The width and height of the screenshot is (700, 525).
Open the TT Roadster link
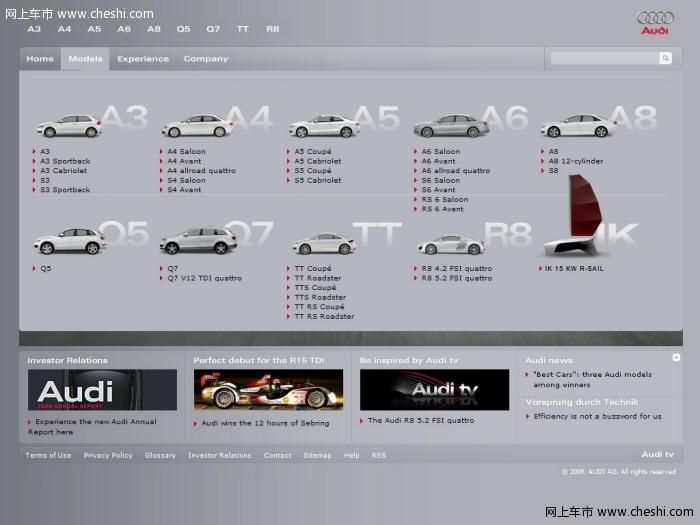click(318, 278)
